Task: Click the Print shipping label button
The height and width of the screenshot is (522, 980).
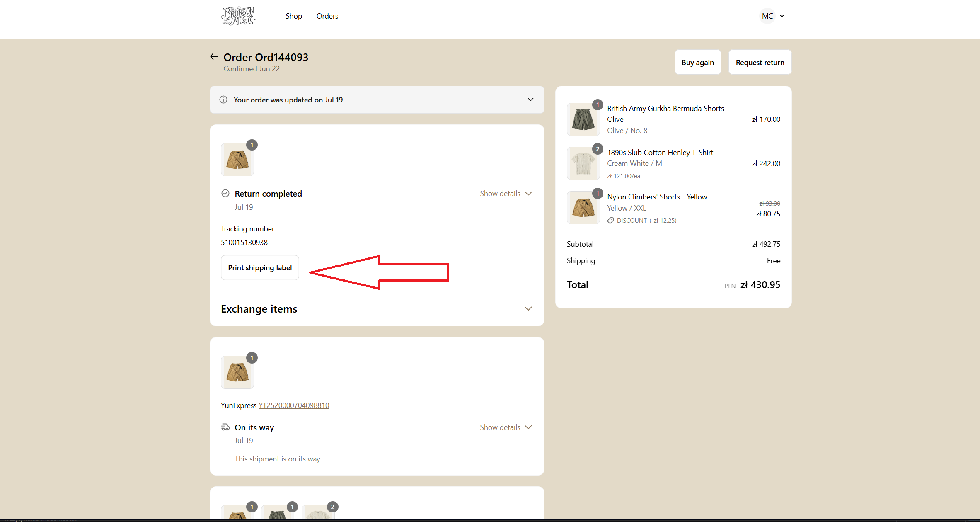Action: tap(260, 268)
